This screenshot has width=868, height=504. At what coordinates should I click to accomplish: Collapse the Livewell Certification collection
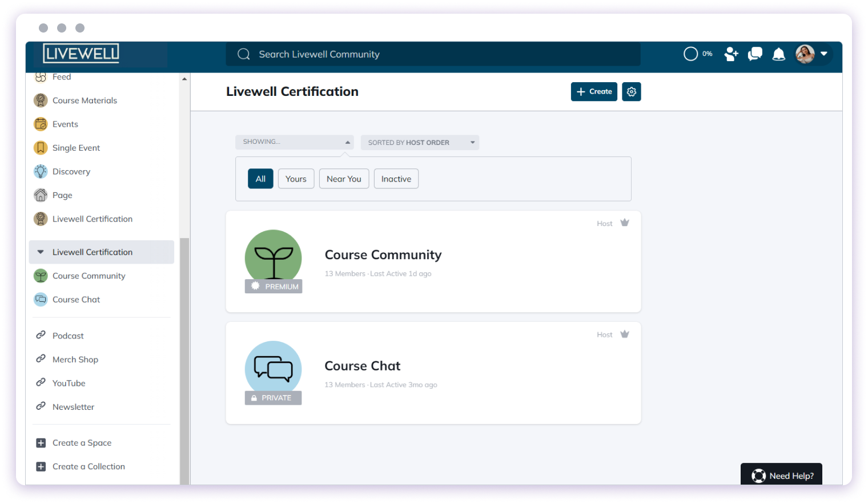41,252
